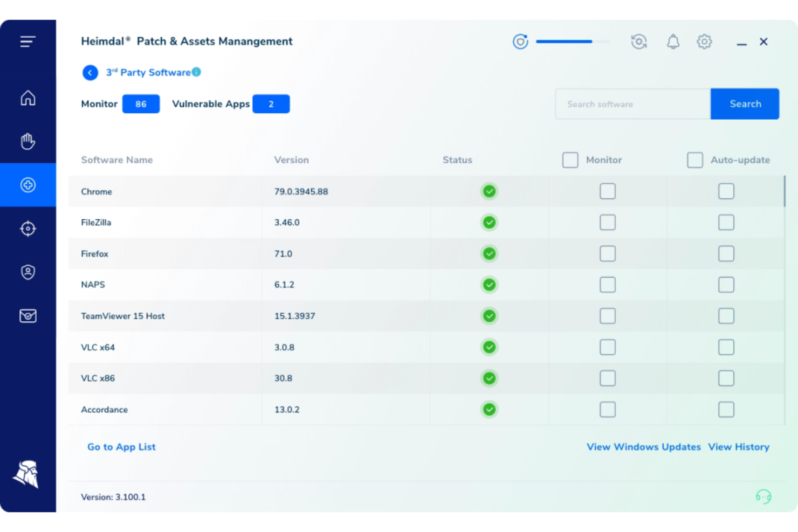
Task: Click the back chevron beside 3rd Party Software
Action: click(x=90, y=72)
